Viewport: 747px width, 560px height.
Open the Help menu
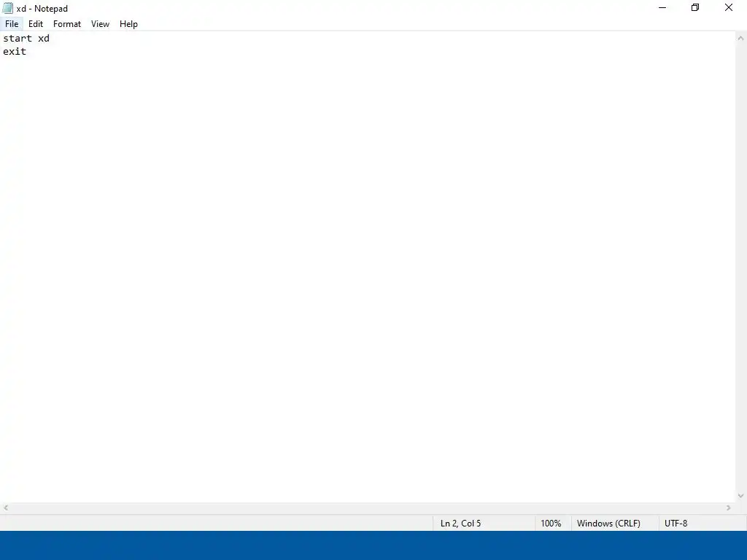tap(128, 24)
